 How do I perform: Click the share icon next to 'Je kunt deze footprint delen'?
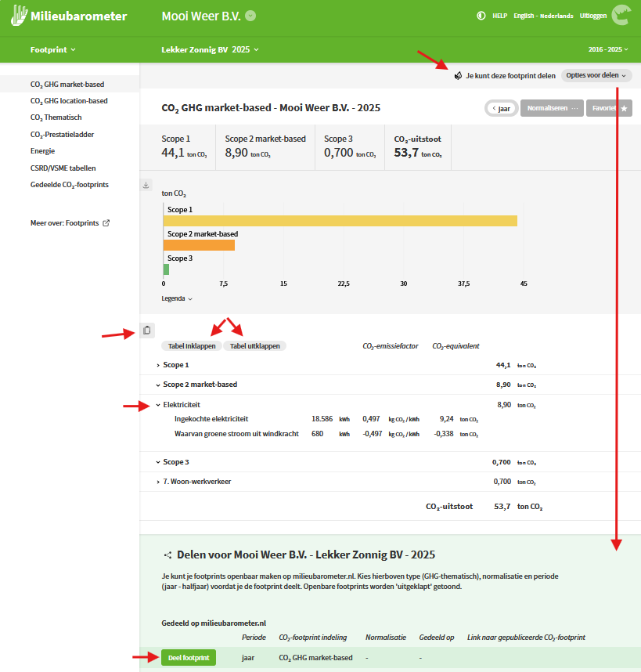point(458,76)
